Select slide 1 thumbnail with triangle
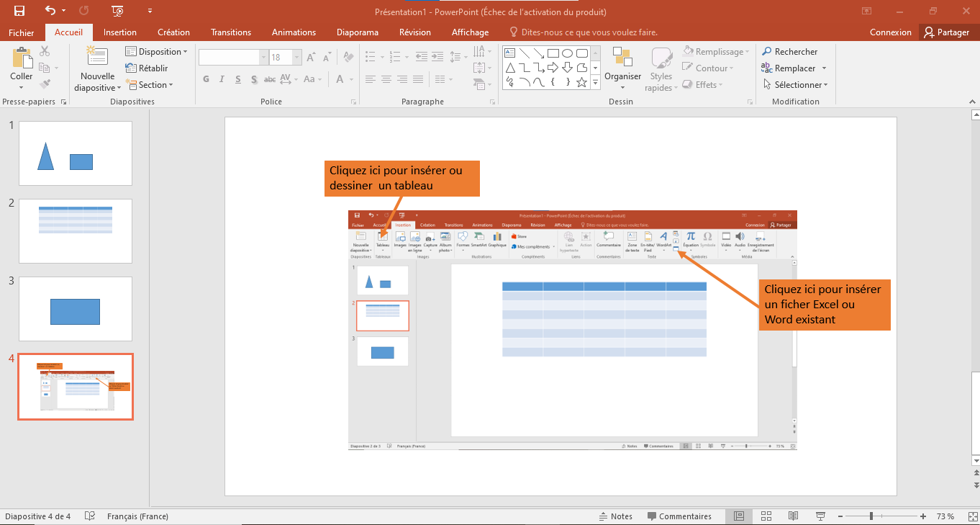Viewport: 980px width, 525px height. click(x=76, y=153)
